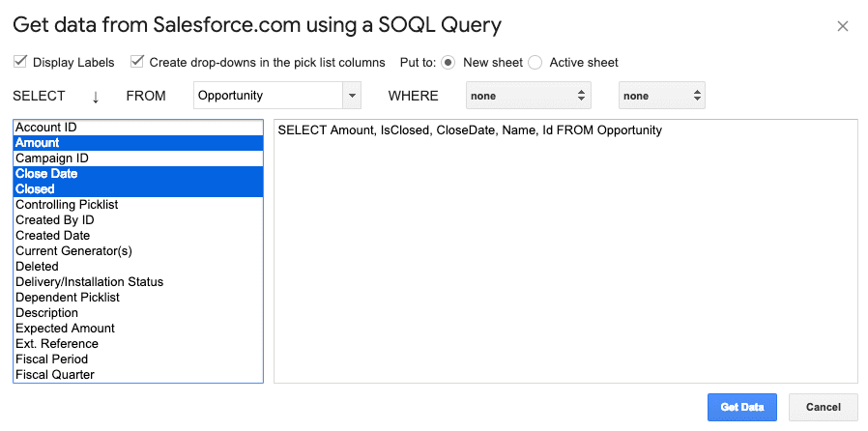This screenshot has width=868, height=431.
Task: Open the first WHERE none dropdown
Action: [529, 96]
